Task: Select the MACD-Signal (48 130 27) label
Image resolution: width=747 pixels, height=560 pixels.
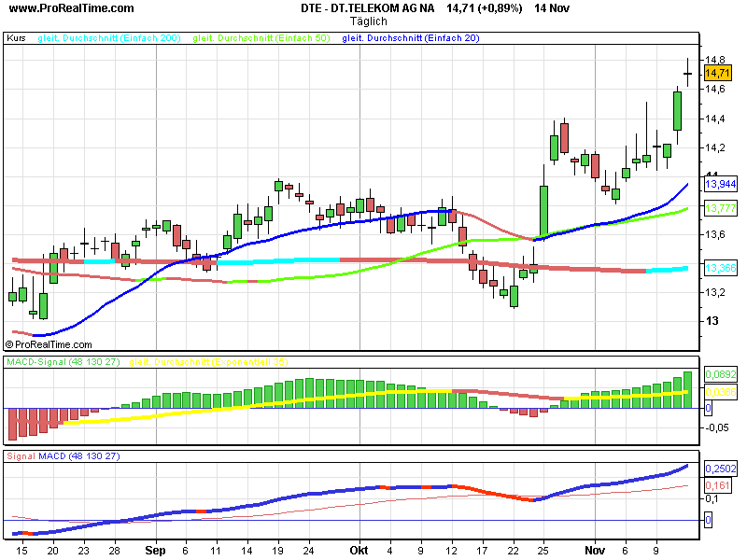Action: pos(63,362)
